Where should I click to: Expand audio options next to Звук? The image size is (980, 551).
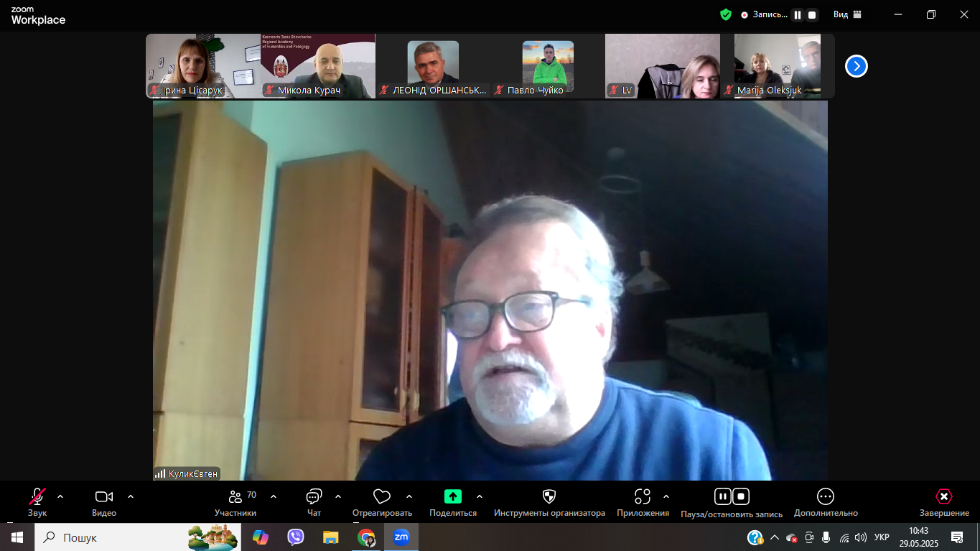[59, 495]
